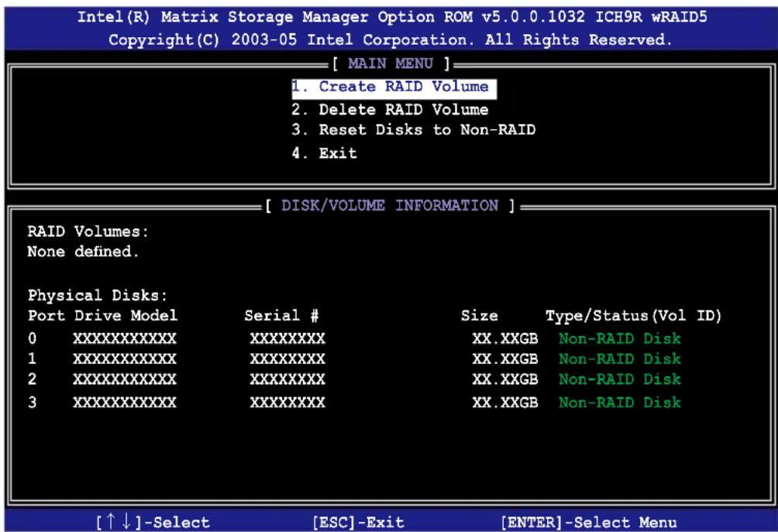Image resolution: width=778 pixels, height=532 pixels.
Task: Click the serial number of port 3 disk
Action: (287, 402)
